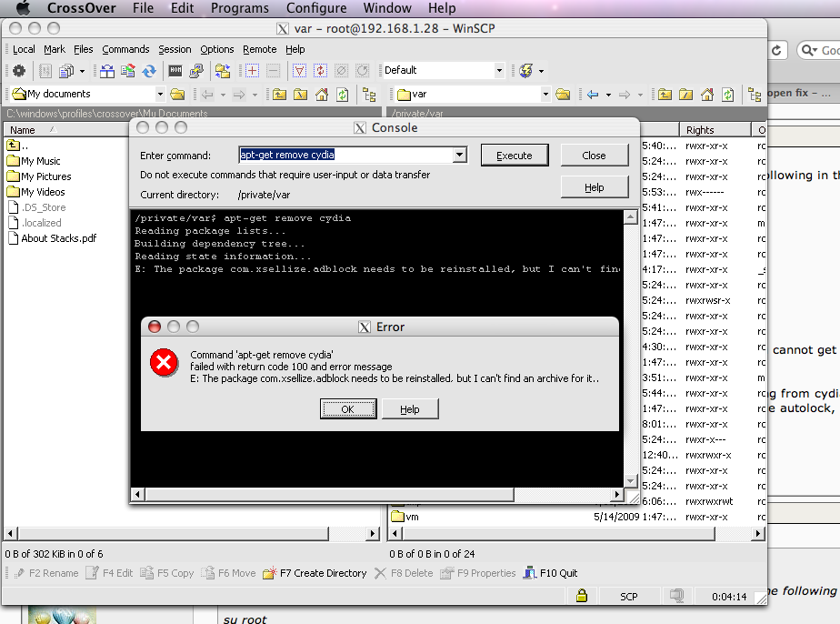Open the Default transfer settings dropdown
840x624 pixels.
click(499, 70)
